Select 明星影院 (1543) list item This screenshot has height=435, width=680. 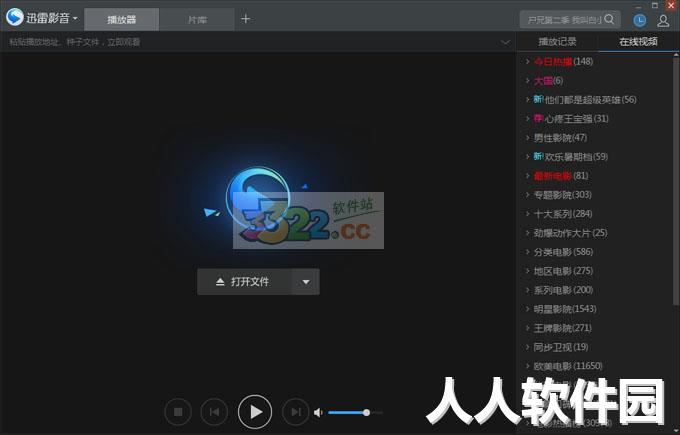[565, 309]
